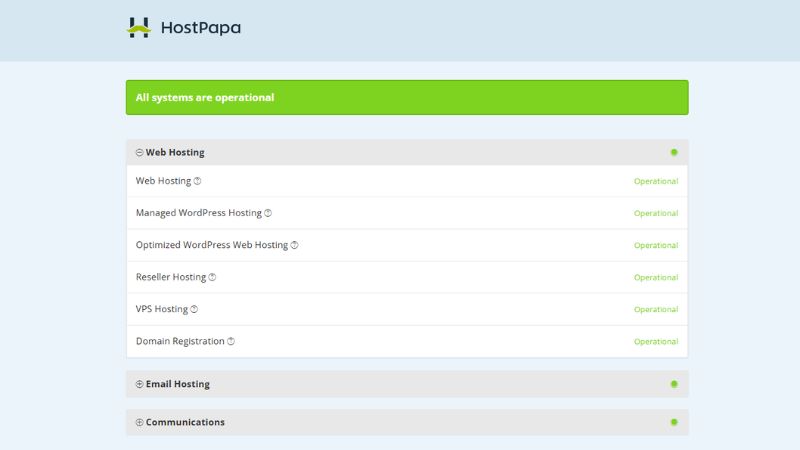Click the help icon beside Web Hosting
This screenshot has width=800, height=450.
197,181
